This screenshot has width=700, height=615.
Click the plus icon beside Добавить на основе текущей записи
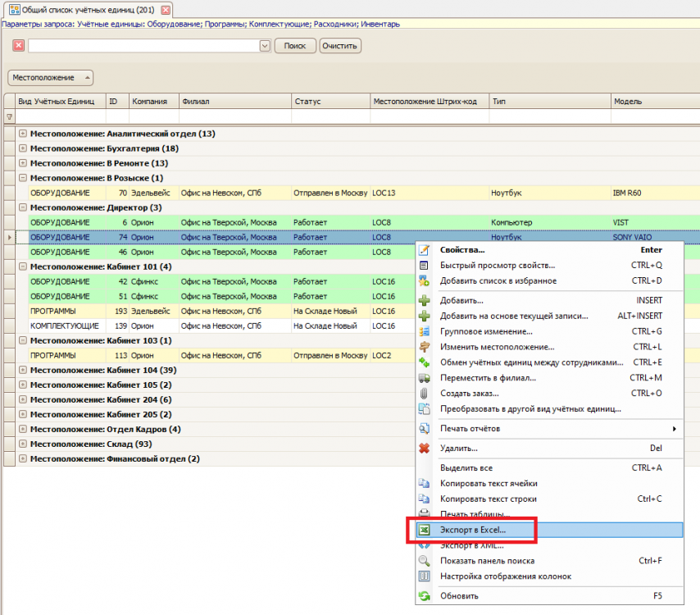pos(424,317)
